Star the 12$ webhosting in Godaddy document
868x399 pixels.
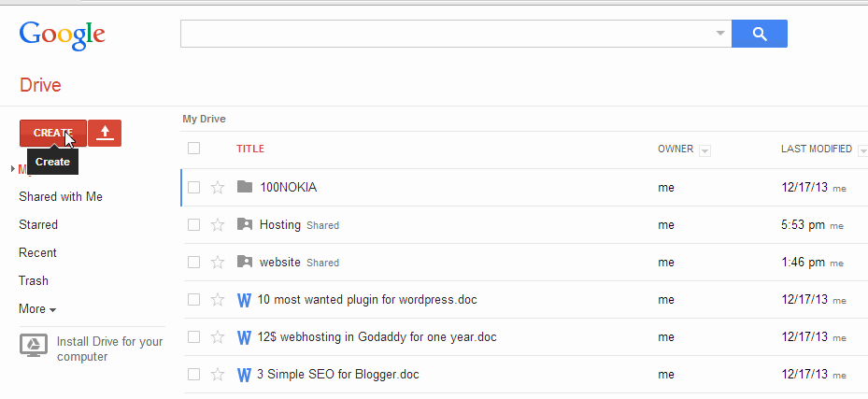tap(218, 337)
